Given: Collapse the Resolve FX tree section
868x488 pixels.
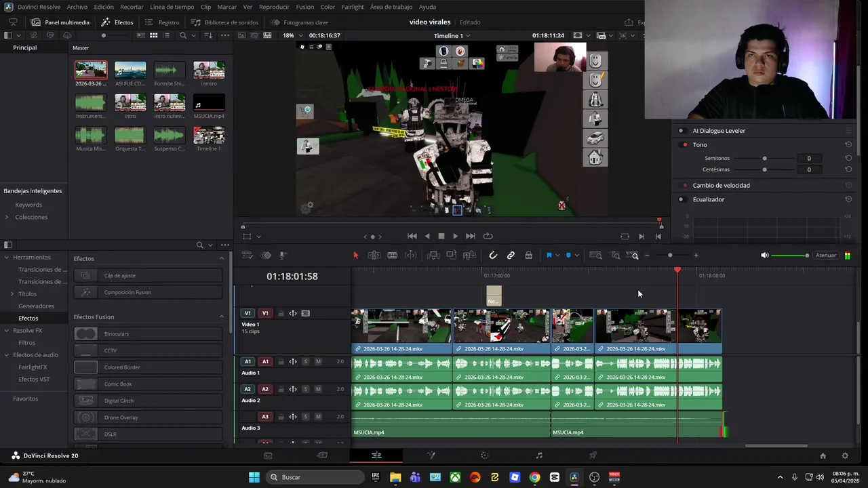Looking at the screenshot, I should [7, 331].
